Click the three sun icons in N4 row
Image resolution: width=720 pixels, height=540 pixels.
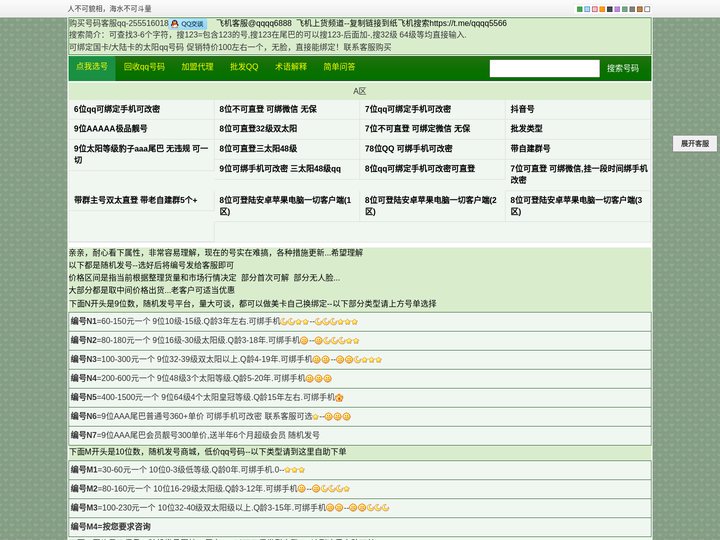point(319,379)
